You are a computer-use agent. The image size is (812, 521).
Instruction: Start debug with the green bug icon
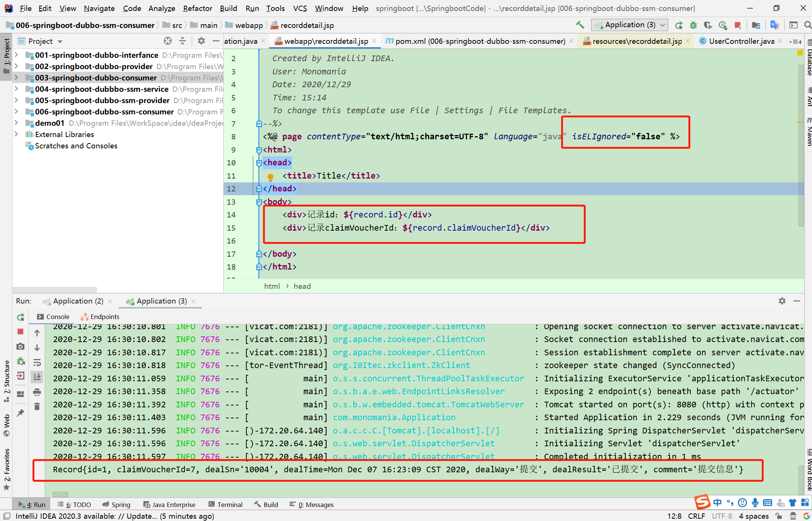(x=693, y=25)
